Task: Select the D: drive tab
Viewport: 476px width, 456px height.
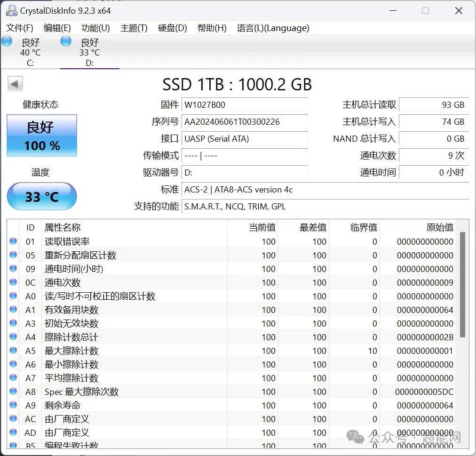Action: point(89,52)
